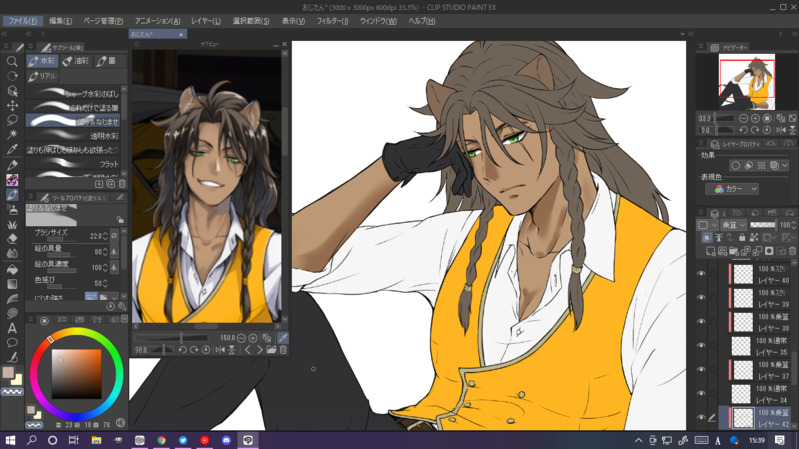
Task: Select the Operation object cube tool
Action: (12, 91)
